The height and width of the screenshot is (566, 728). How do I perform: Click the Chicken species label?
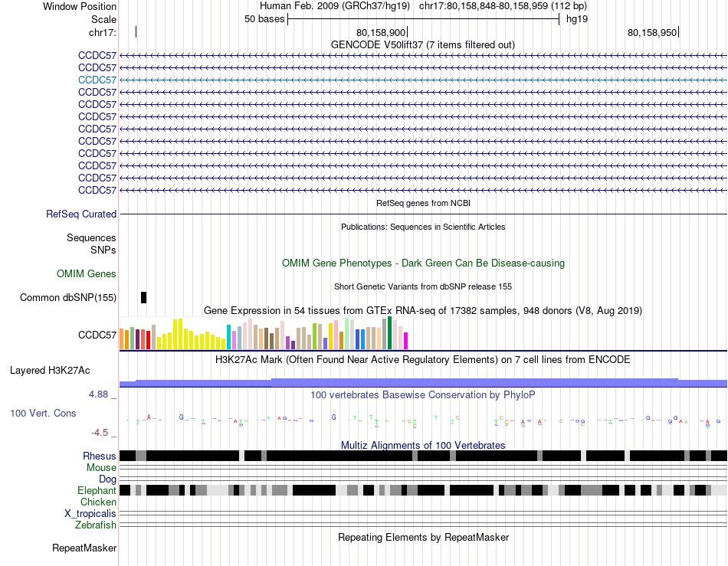click(98, 502)
